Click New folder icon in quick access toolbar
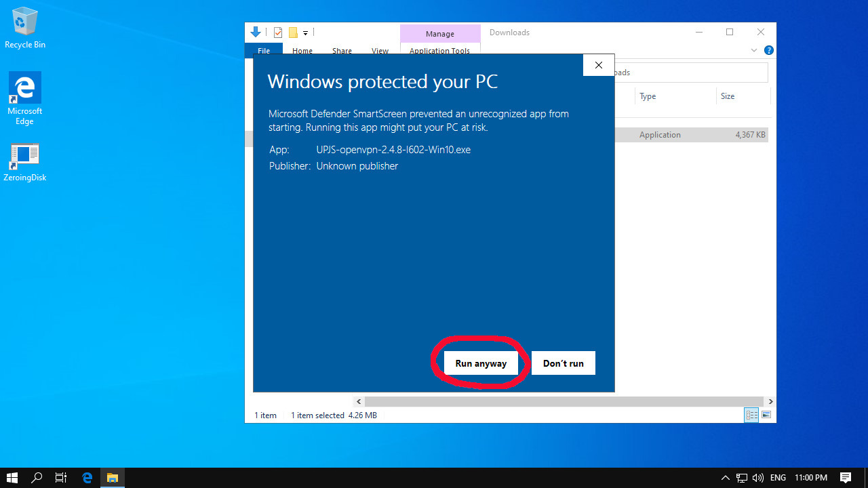Screen dimensions: 868x488 (x=293, y=33)
